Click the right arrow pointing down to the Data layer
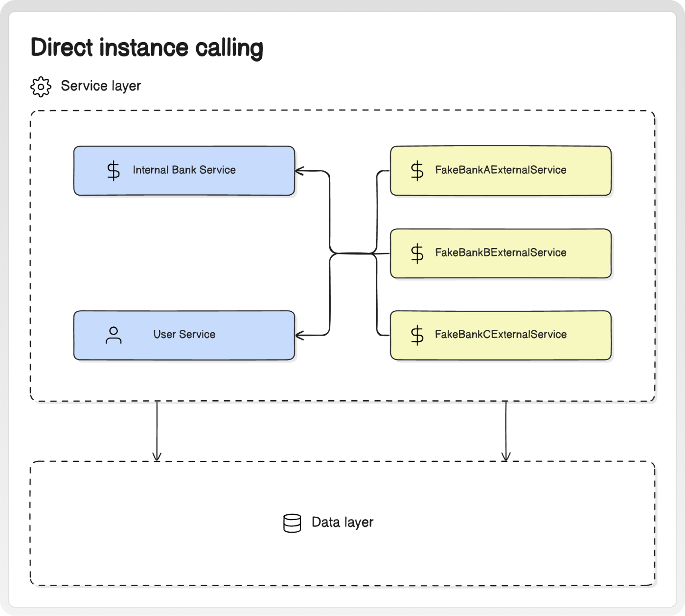The width and height of the screenshot is (685, 616). pos(506,431)
